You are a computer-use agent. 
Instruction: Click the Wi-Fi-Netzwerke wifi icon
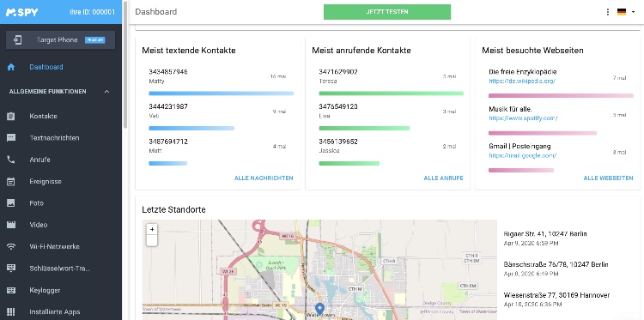11,246
